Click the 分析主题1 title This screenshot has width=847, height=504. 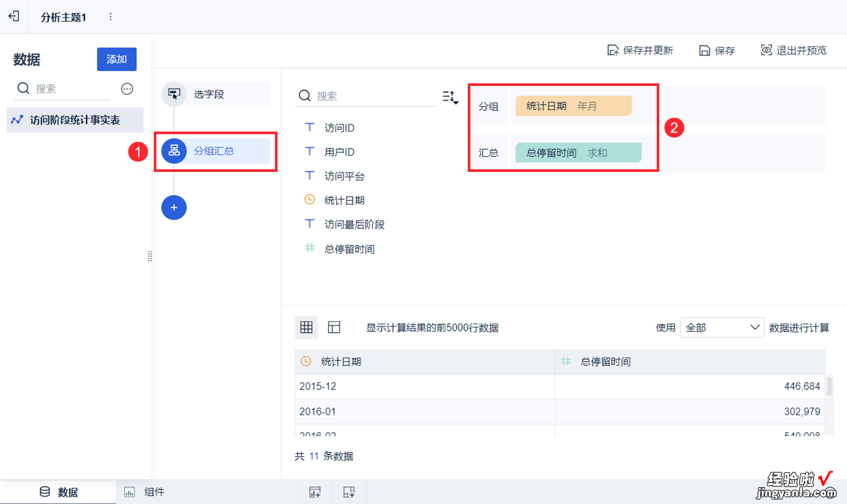click(x=63, y=18)
